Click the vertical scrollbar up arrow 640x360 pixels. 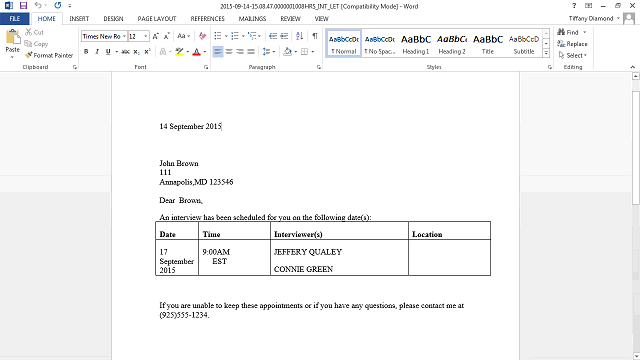(636, 76)
